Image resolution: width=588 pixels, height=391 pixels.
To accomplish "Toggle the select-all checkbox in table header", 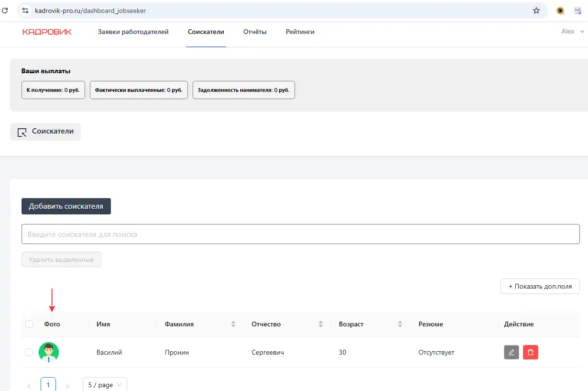I will [29, 324].
